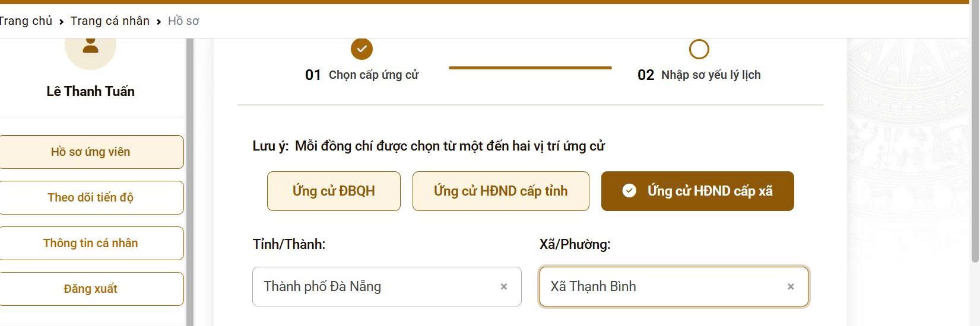Click the user avatar profile icon
The width and height of the screenshot is (980, 326).
pyautogui.click(x=90, y=46)
